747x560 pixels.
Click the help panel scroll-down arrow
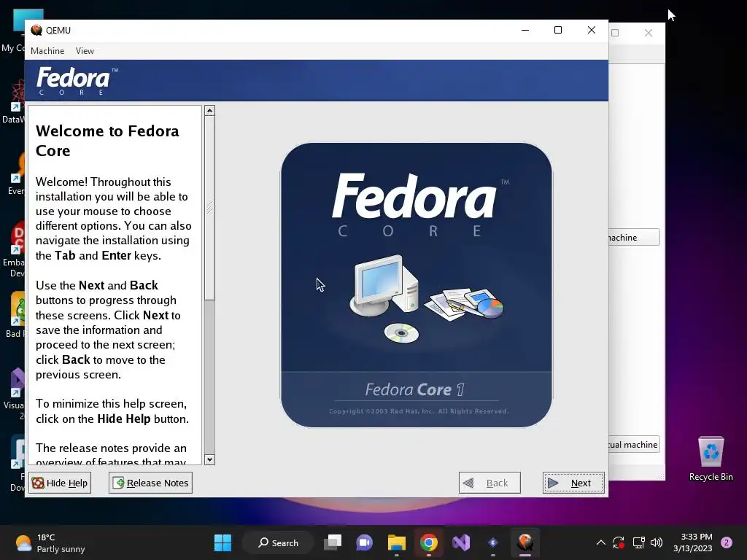click(x=209, y=459)
